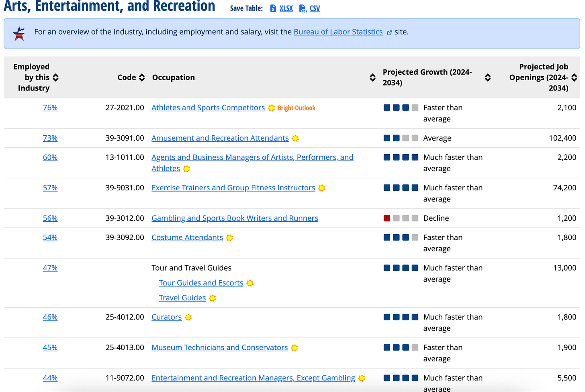The height and width of the screenshot is (392, 585).
Task: Open the 57% employment link
Action: pos(50,188)
